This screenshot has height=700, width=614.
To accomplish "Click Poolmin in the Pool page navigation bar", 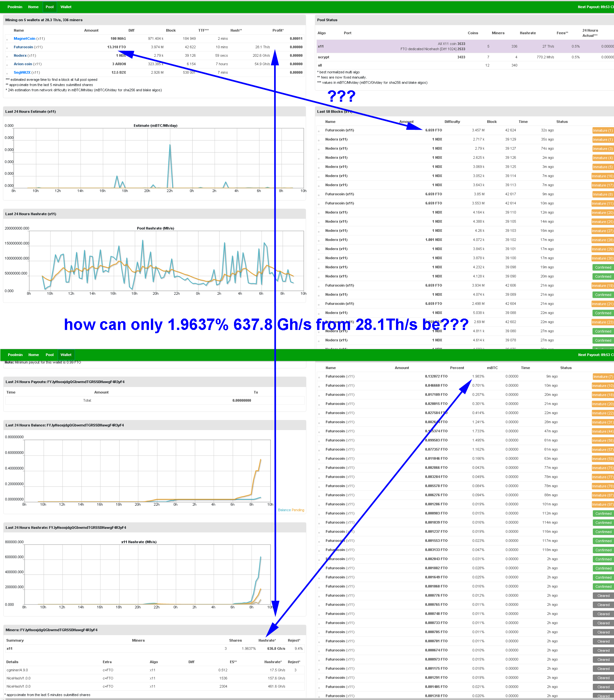I will [15, 7].
